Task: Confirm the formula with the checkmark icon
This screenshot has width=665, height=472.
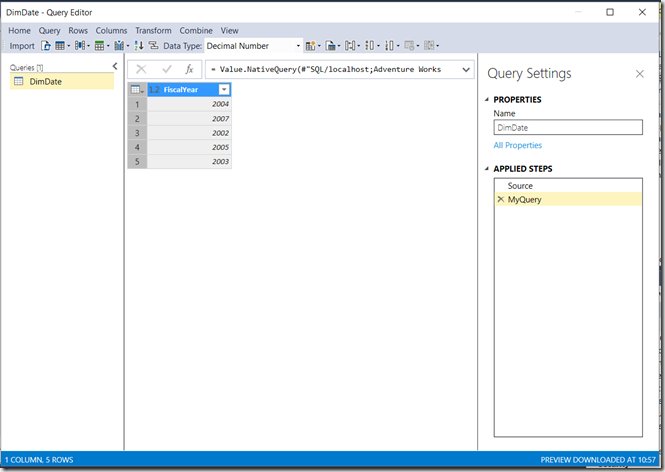Action: [x=167, y=69]
